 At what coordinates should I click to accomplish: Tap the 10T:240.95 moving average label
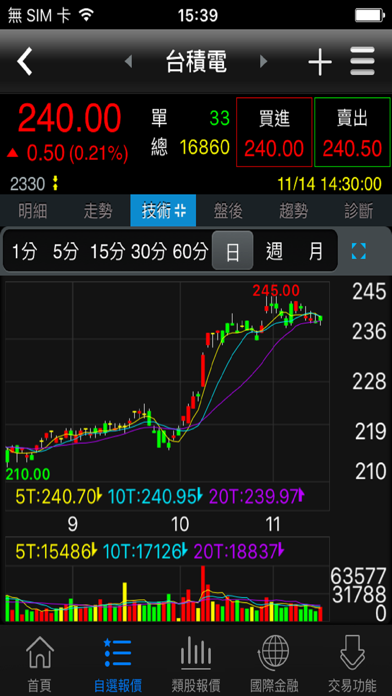click(x=155, y=496)
